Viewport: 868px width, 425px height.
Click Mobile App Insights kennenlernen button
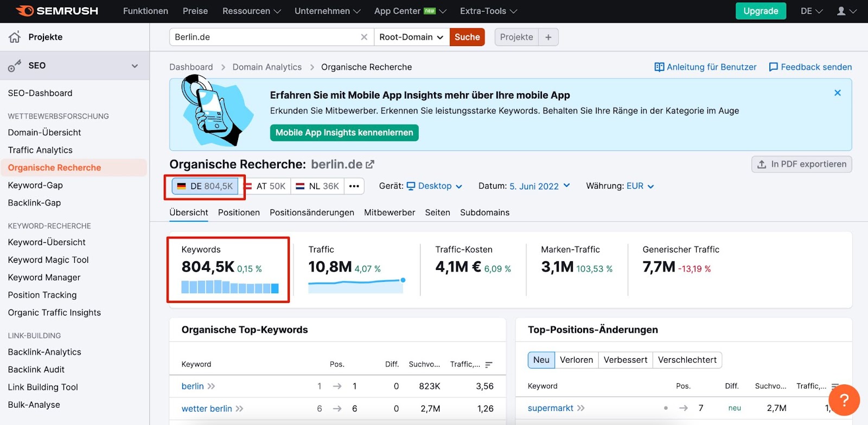344,133
